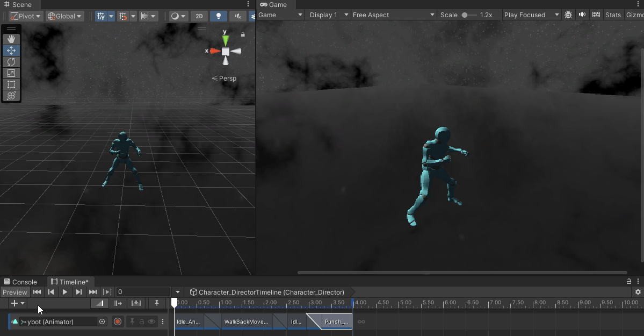Select the Punch clip on the ybot track

[336, 321]
